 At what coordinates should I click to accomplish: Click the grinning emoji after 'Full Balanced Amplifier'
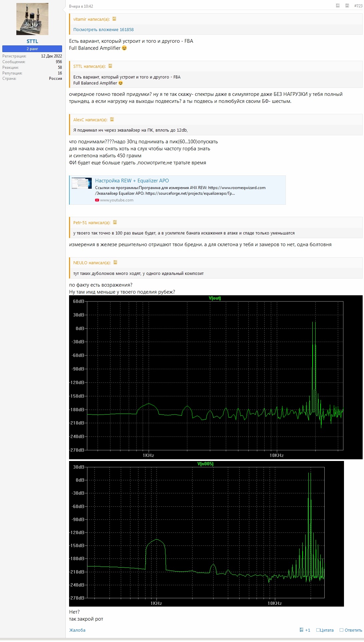tap(124, 48)
